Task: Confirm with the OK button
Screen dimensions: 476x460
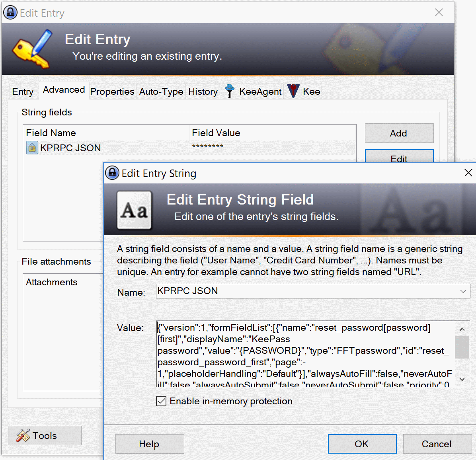Action: coord(362,444)
